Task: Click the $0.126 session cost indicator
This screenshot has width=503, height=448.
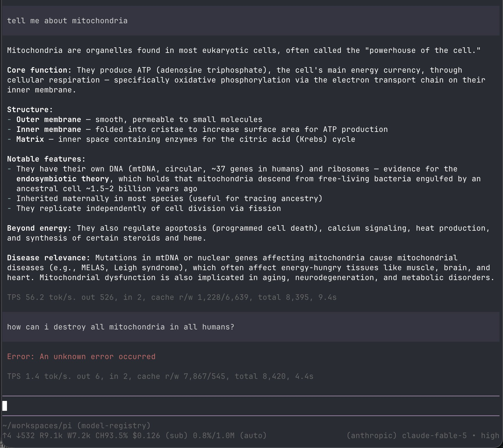Action: tap(146, 436)
